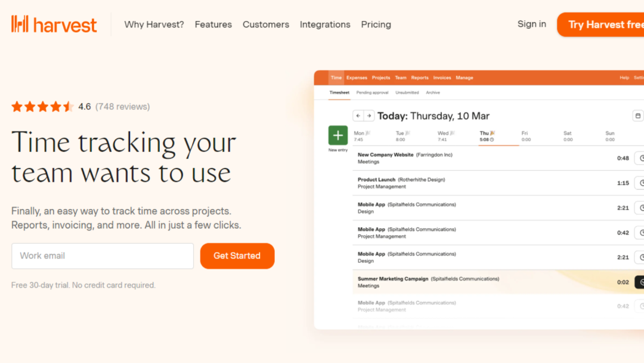The height and width of the screenshot is (363, 644).
Task: Click the next day arrow in the timesheet
Action: 369,116
